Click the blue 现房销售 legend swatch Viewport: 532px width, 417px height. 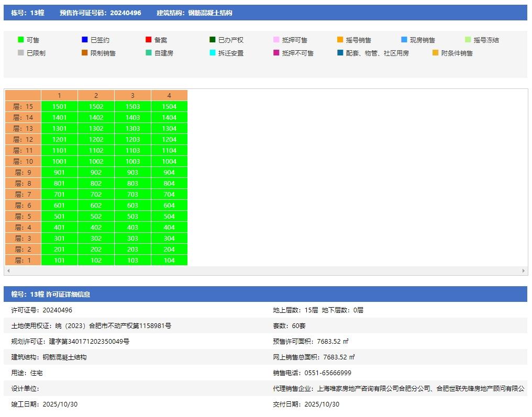pos(404,40)
